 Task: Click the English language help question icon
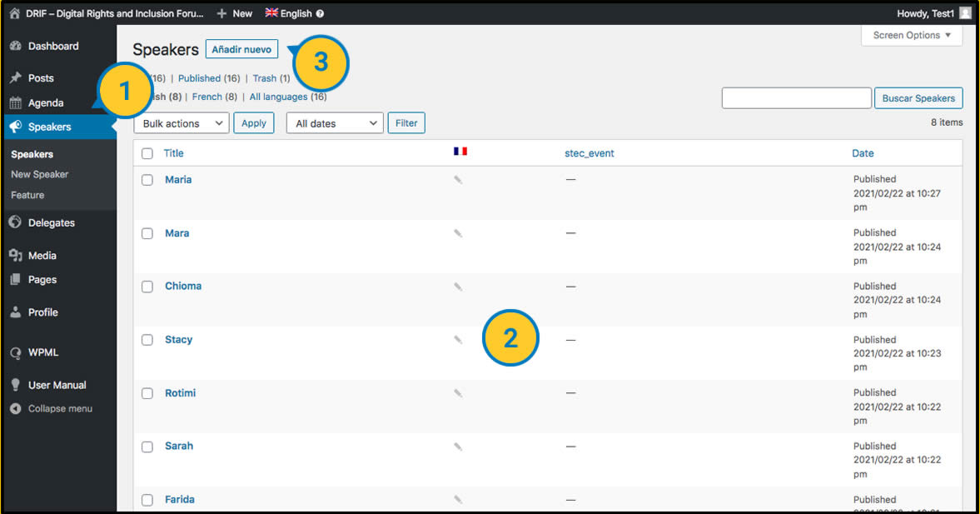[321, 13]
